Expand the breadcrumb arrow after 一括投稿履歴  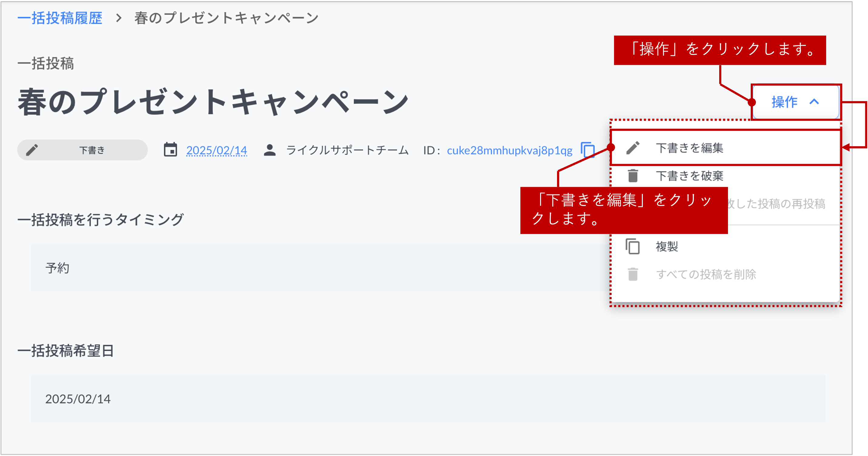pos(119,18)
